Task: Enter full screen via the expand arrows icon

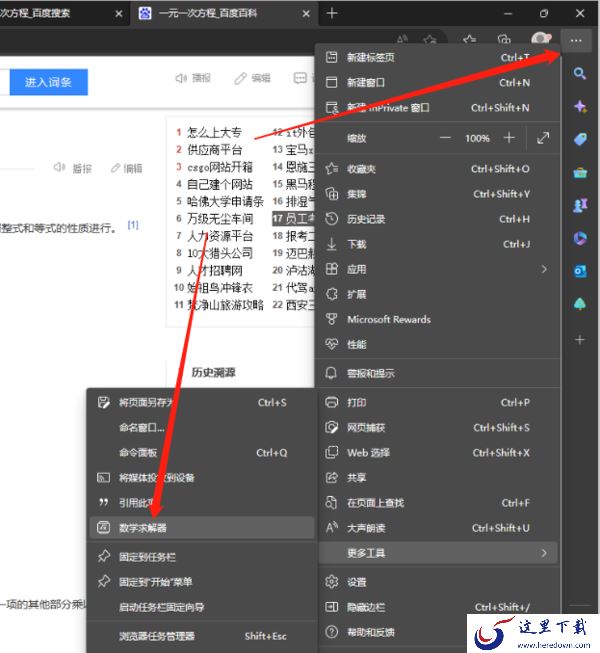Action: tap(543, 138)
